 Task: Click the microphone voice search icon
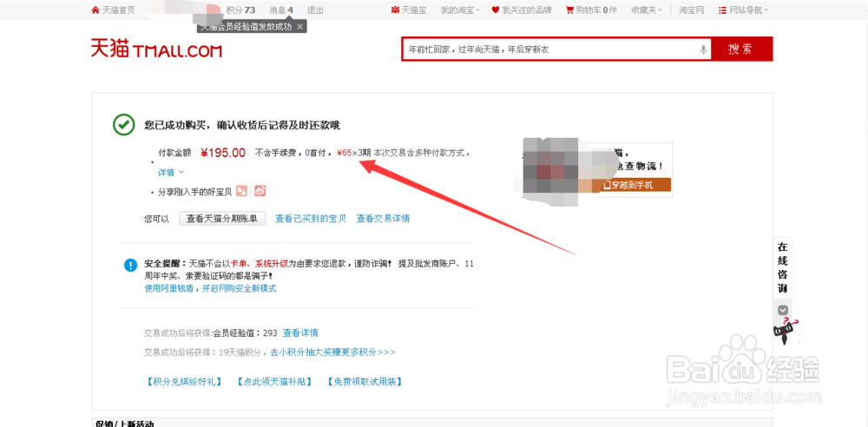click(704, 49)
